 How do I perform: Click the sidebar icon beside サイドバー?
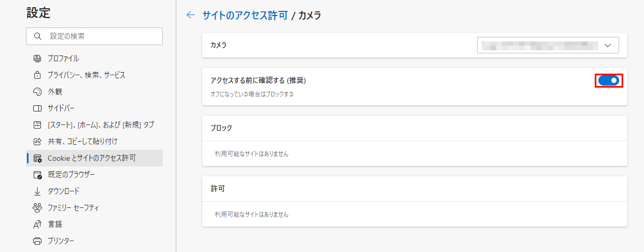[x=37, y=108]
